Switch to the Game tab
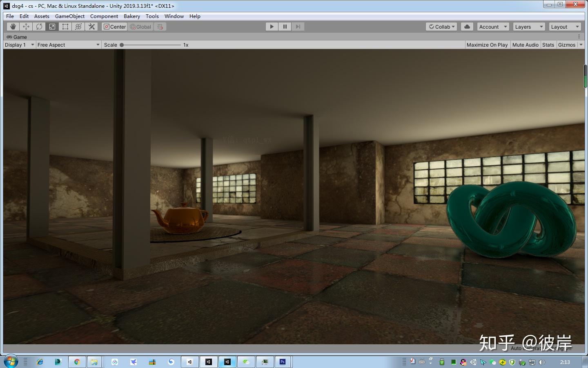The height and width of the screenshot is (368, 588). [x=17, y=37]
